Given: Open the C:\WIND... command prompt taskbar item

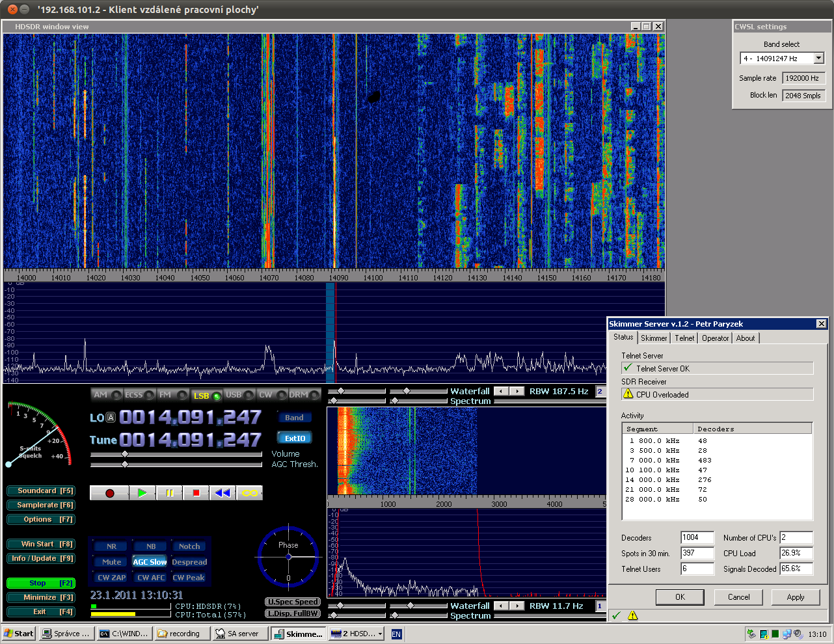Looking at the screenshot, I should click(124, 634).
